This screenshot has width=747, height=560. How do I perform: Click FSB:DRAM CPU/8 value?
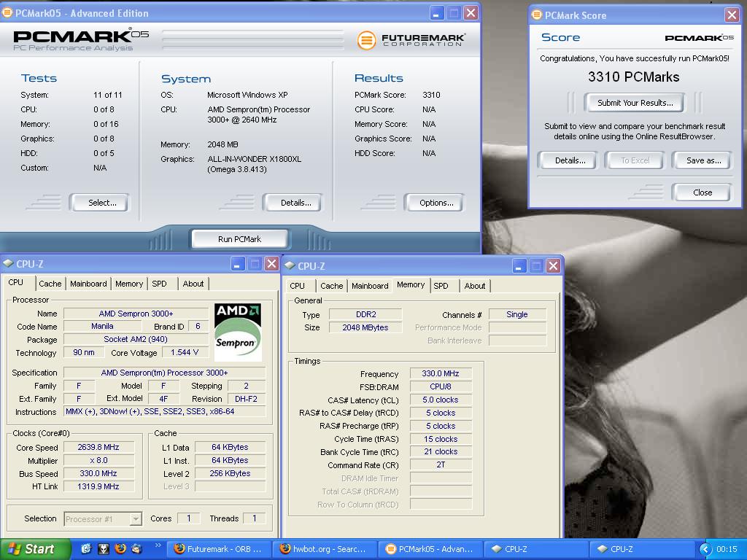click(x=441, y=386)
